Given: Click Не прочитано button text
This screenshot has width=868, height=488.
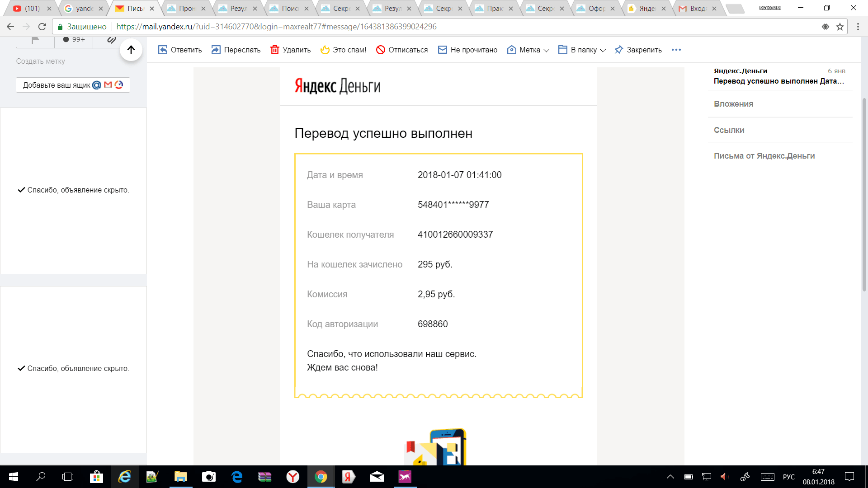Looking at the screenshot, I should pyautogui.click(x=474, y=50).
